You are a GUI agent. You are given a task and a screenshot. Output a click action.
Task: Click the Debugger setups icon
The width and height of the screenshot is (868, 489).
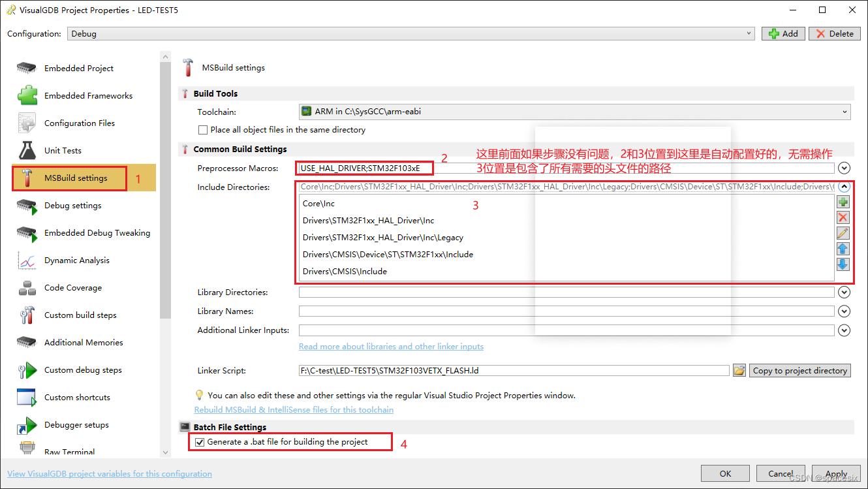(27, 425)
